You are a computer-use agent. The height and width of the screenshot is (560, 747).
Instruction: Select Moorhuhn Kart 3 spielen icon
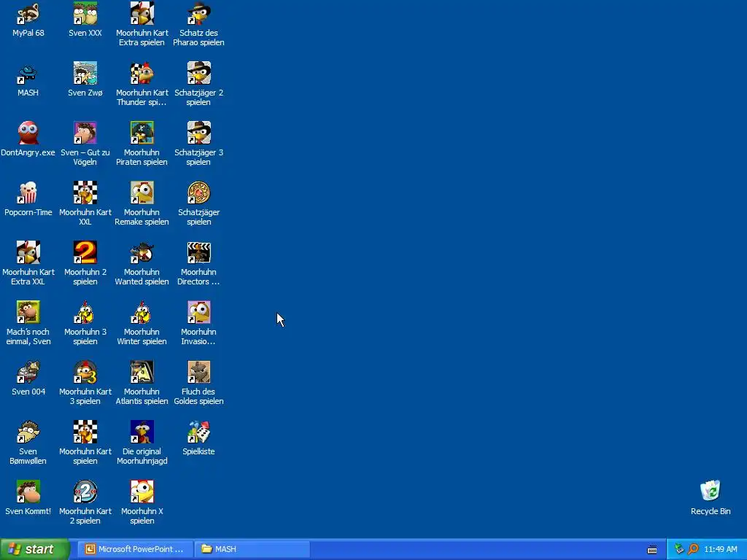pos(85,372)
